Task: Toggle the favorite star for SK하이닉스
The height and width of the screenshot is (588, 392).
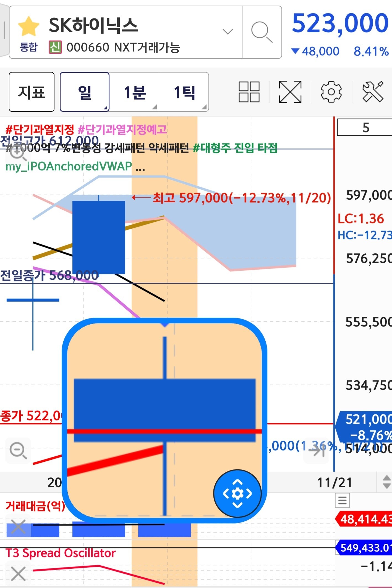Action: click(29, 26)
